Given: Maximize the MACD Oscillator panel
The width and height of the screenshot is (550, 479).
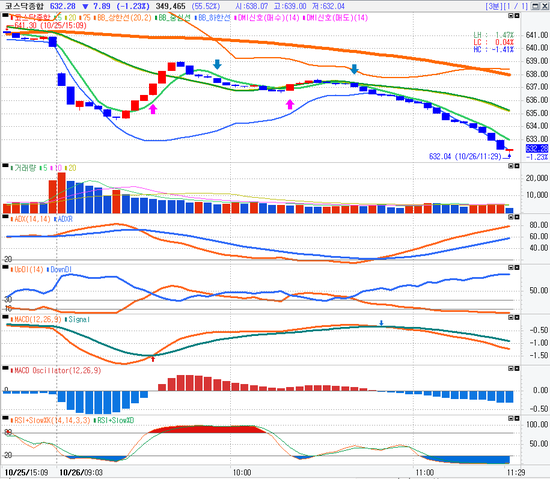Looking at the screenshot, I should (517, 369).
